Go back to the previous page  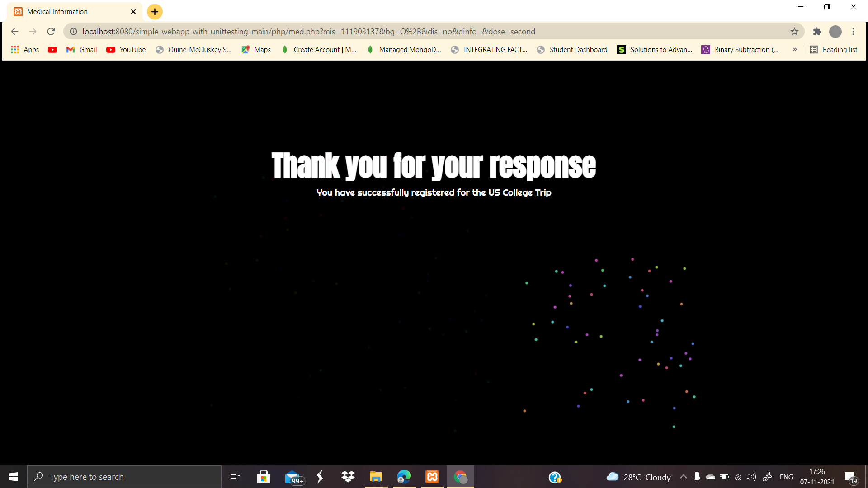click(14, 32)
